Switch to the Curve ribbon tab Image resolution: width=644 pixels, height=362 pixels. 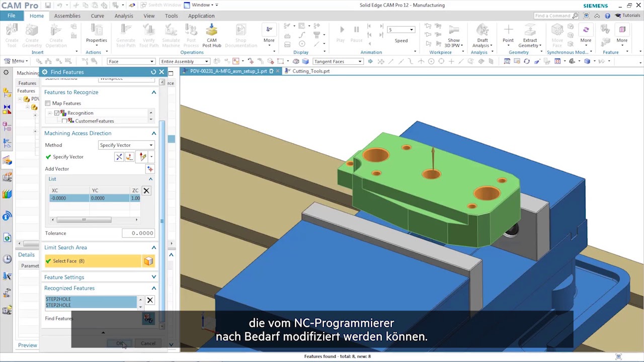pos(98,16)
